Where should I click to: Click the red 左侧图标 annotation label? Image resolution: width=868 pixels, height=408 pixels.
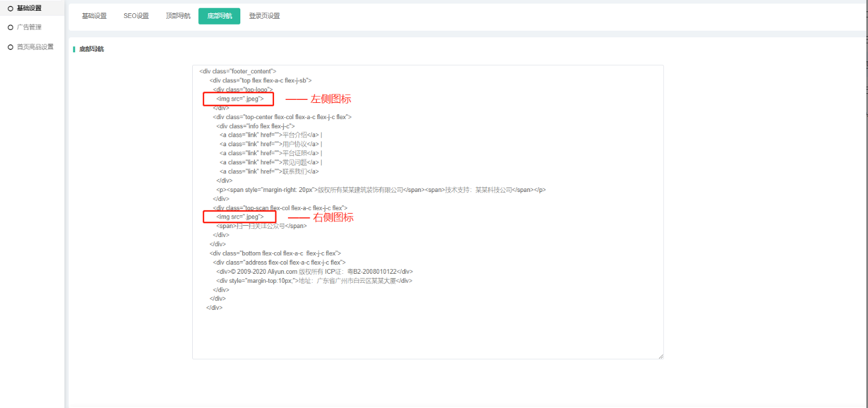point(331,99)
